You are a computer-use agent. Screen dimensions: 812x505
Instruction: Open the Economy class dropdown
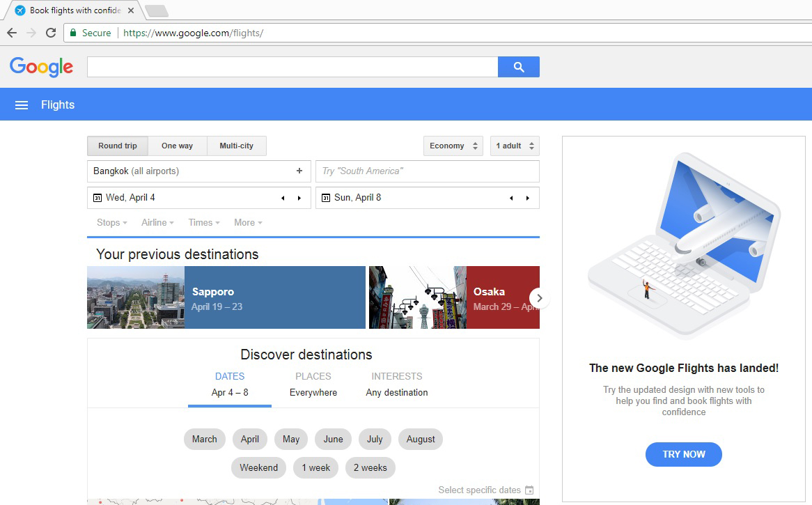pyautogui.click(x=453, y=146)
